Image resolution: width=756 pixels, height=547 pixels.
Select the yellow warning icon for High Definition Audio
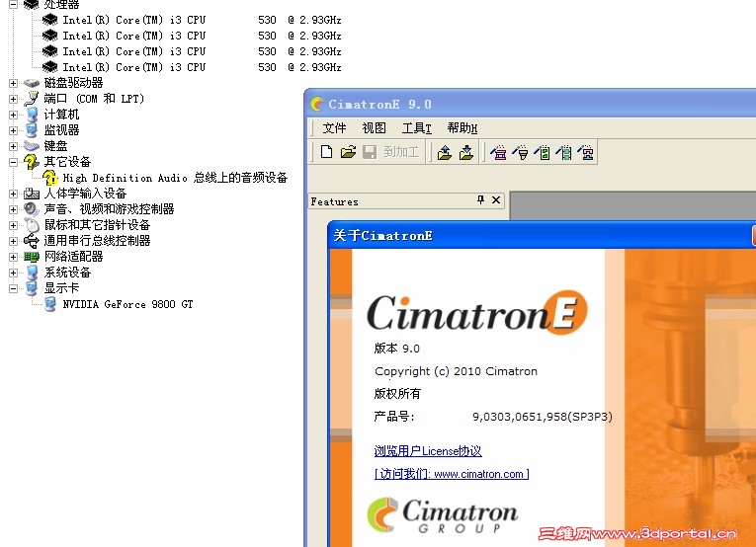49,178
